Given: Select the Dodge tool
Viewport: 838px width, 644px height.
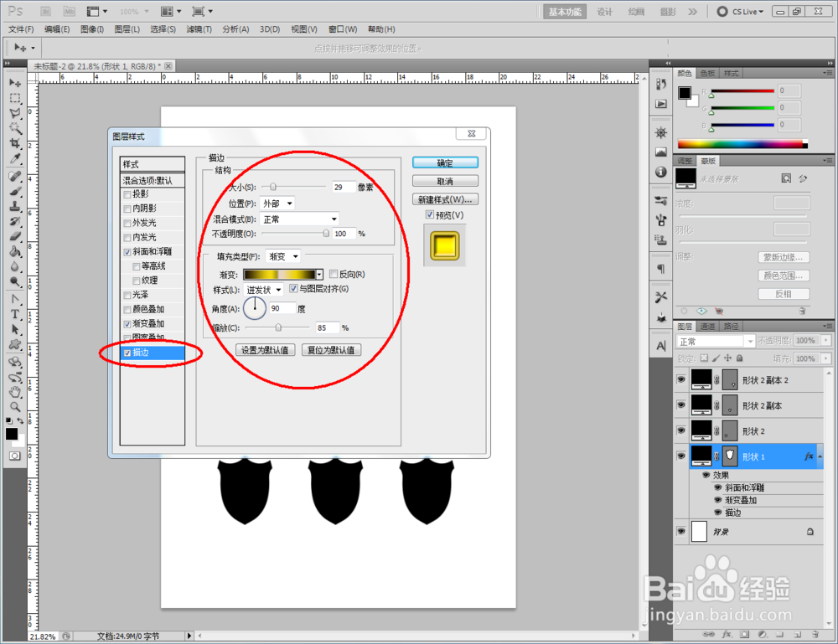Looking at the screenshot, I should 15,281.
